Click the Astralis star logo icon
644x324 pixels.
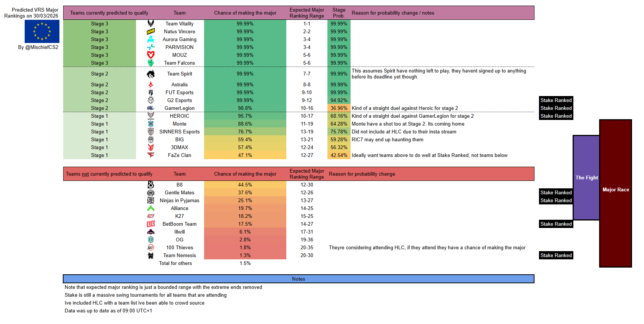pyautogui.click(x=151, y=84)
